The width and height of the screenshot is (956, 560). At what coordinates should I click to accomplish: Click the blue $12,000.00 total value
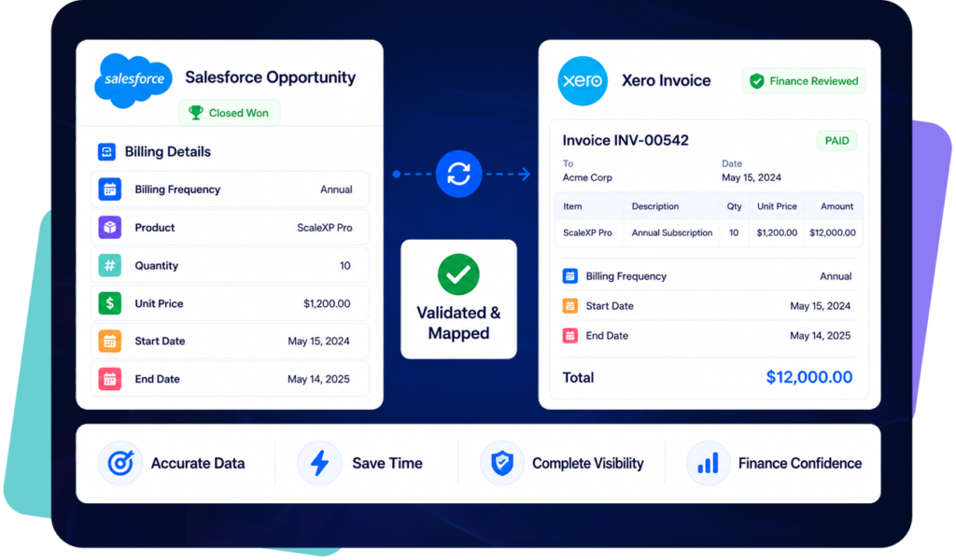coord(809,377)
